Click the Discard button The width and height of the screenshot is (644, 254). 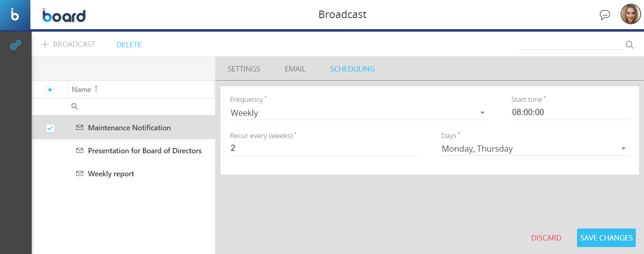[x=546, y=238]
